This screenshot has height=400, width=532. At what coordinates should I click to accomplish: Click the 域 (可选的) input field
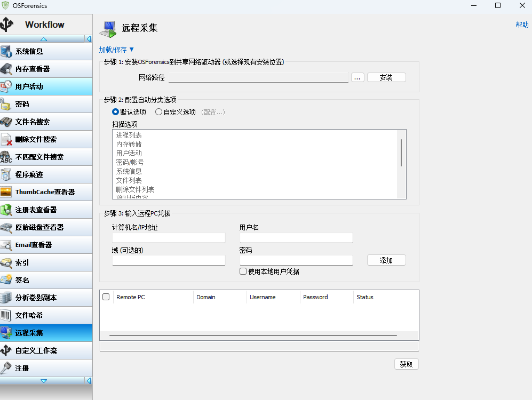click(169, 260)
